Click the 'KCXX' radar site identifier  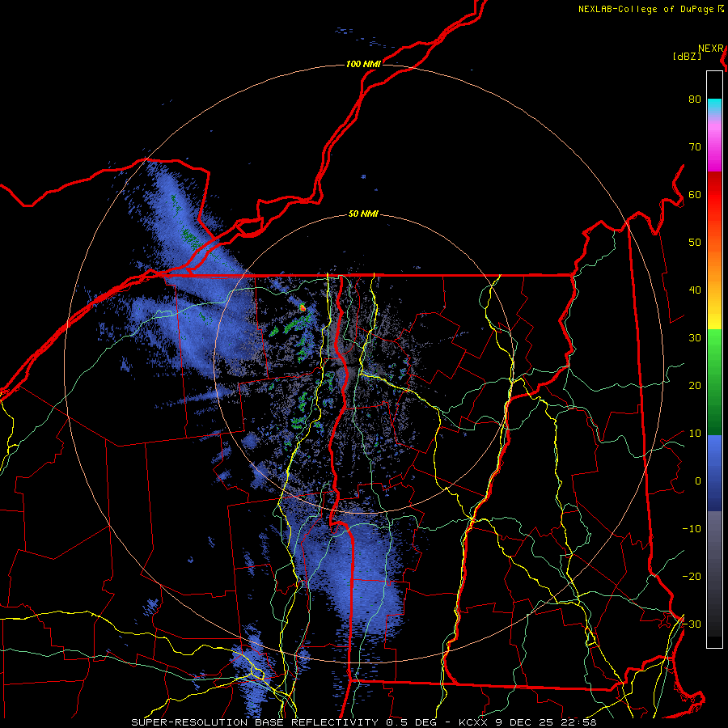click(x=472, y=722)
